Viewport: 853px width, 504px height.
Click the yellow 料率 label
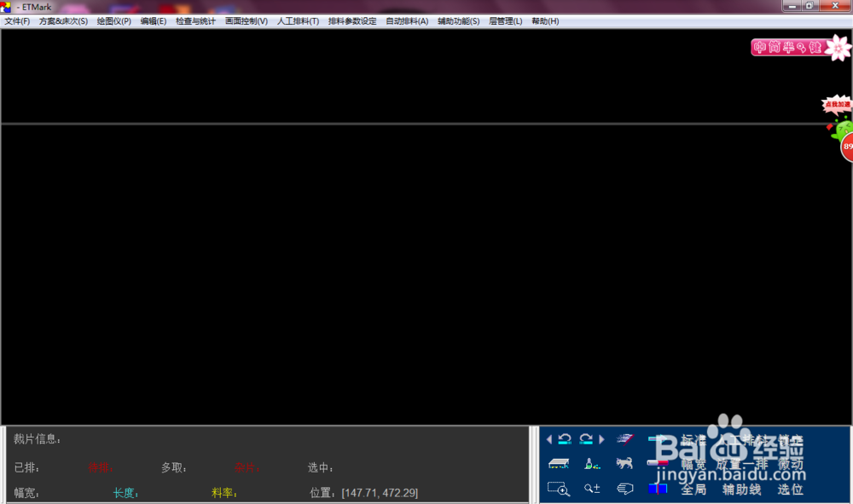pyautogui.click(x=224, y=493)
